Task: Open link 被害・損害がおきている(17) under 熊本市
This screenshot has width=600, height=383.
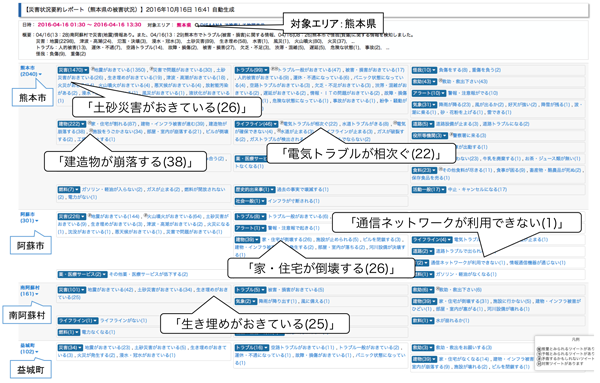Action: coord(375,70)
